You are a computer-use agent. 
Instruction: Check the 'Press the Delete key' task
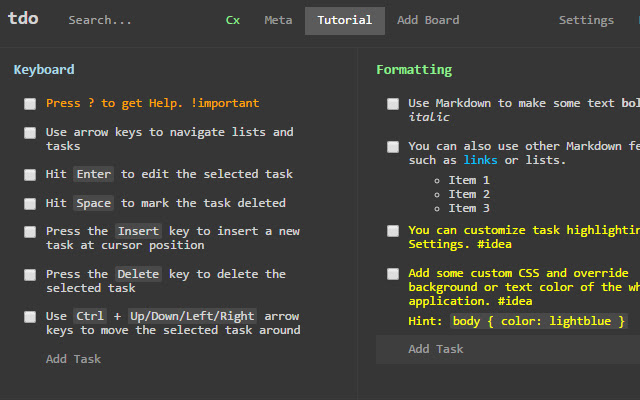pos(30,275)
